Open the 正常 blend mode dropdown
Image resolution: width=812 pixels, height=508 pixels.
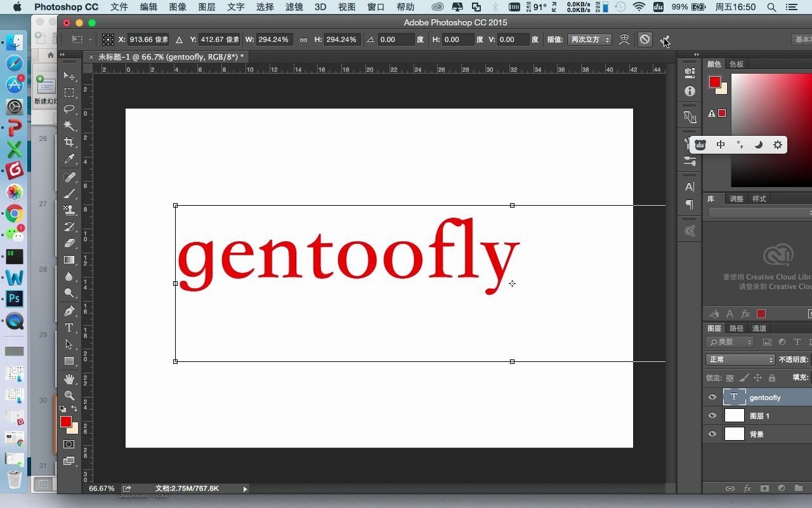tap(740, 359)
